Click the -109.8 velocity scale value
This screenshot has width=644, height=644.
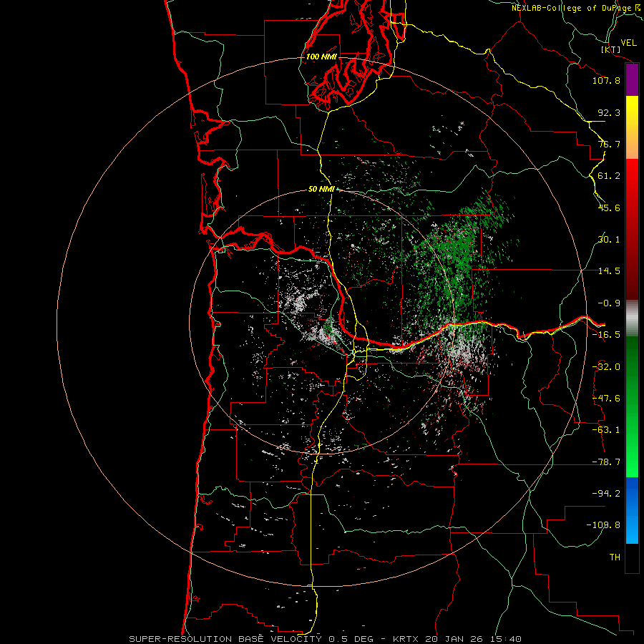[603, 525]
